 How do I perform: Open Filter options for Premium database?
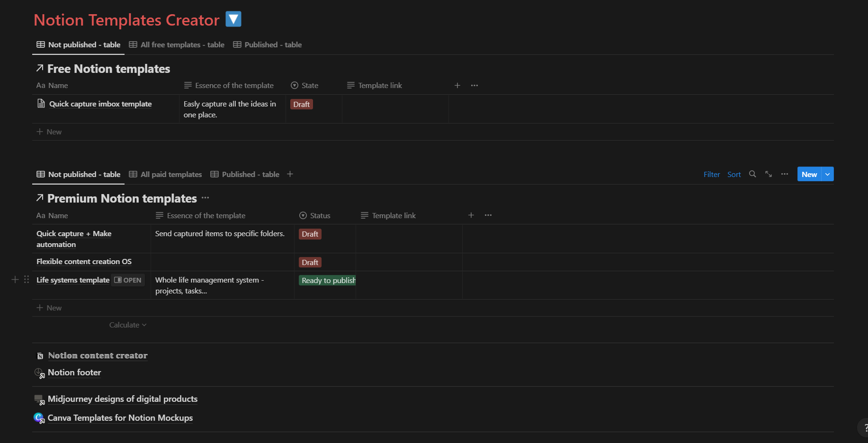712,174
